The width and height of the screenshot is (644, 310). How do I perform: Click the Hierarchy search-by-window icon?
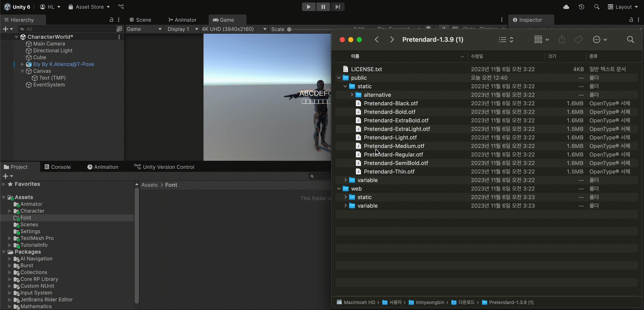[x=120, y=29]
